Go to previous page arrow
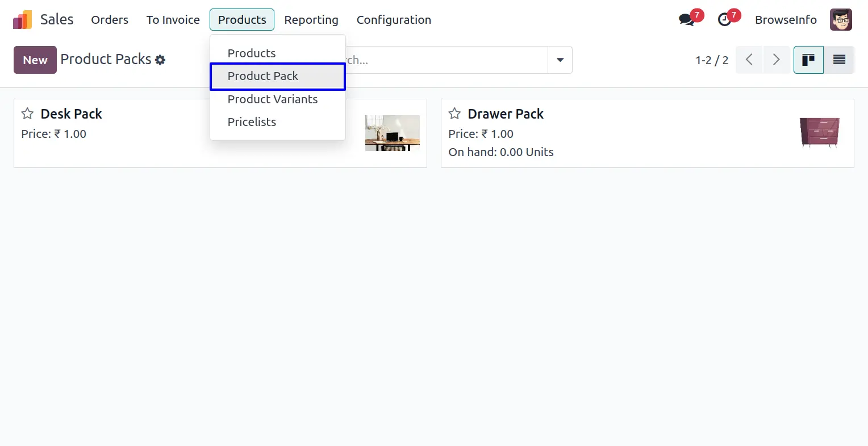The width and height of the screenshot is (868, 446). coord(749,60)
